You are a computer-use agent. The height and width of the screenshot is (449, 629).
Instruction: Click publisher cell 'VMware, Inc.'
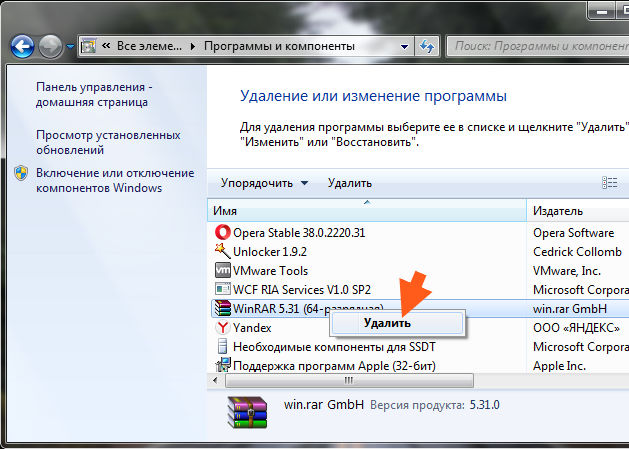click(567, 270)
